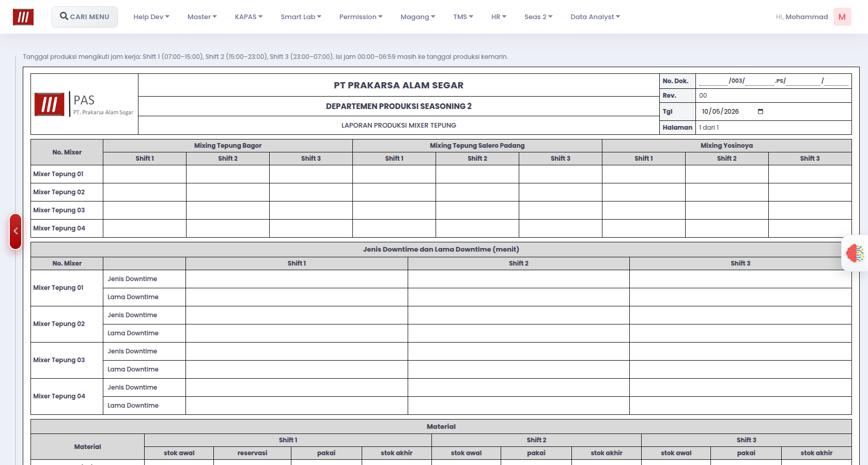Click 'DEPARTEMEN PRODUKSI SEASONING 2' heading
Viewport: 868px width, 465px height.
point(399,106)
